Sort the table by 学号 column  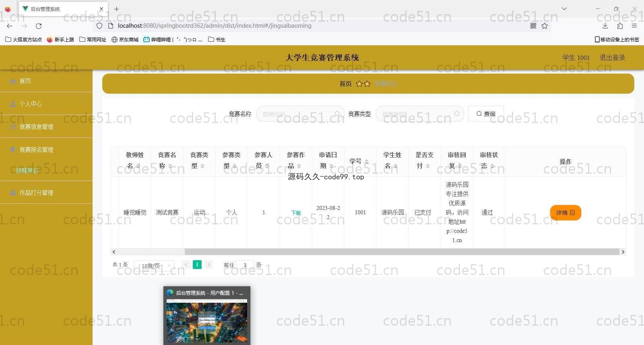(366, 161)
